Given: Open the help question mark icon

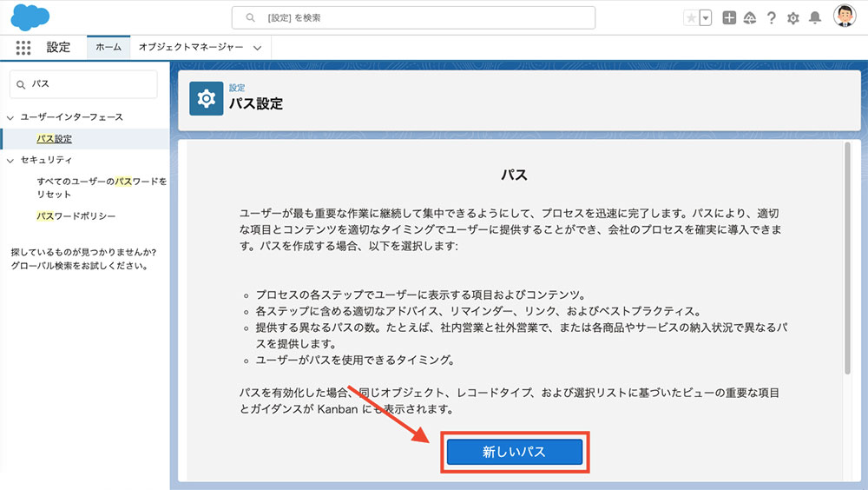Looking at the screenshot, I should click(771, 18).
